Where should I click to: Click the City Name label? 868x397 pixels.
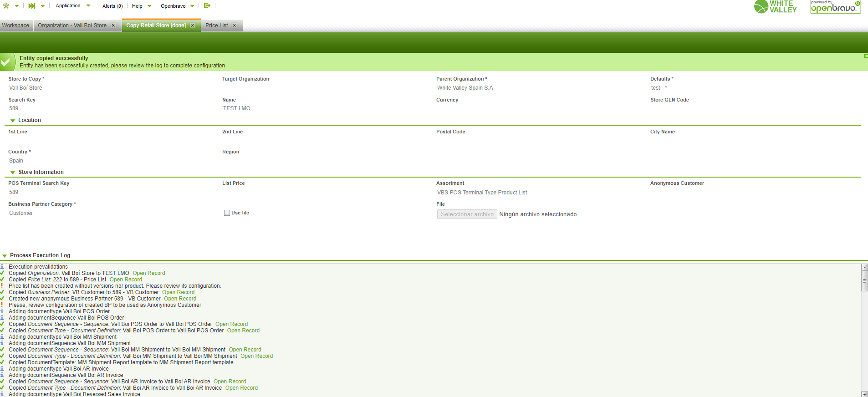(x=663, y=132)
